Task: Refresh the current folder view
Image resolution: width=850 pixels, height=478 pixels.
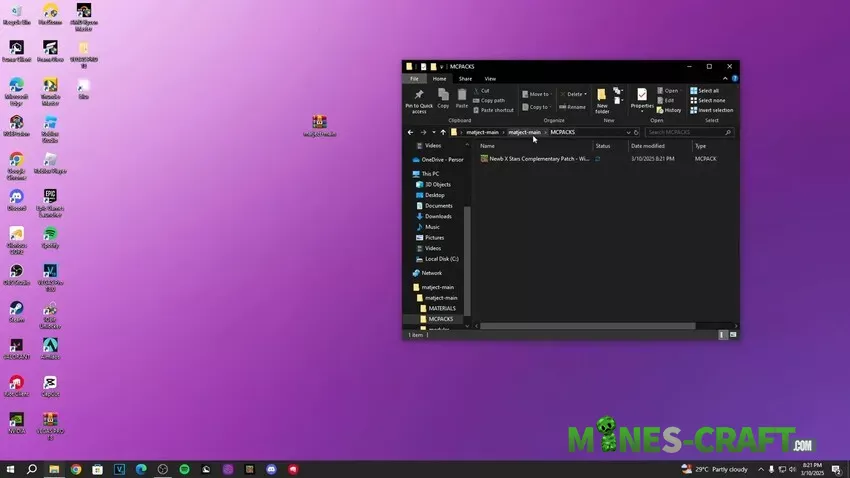Action: click(x=637, y=132)
